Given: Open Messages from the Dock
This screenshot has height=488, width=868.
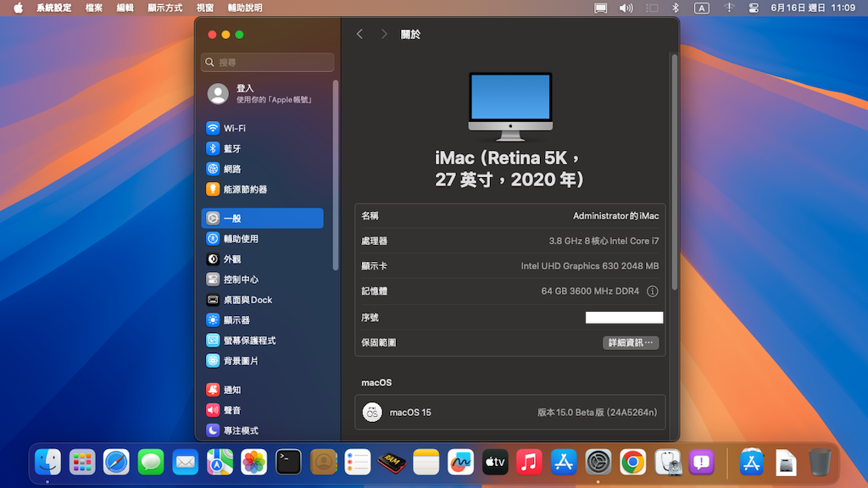Looking at the screenshot, I should tap(151, 462).
